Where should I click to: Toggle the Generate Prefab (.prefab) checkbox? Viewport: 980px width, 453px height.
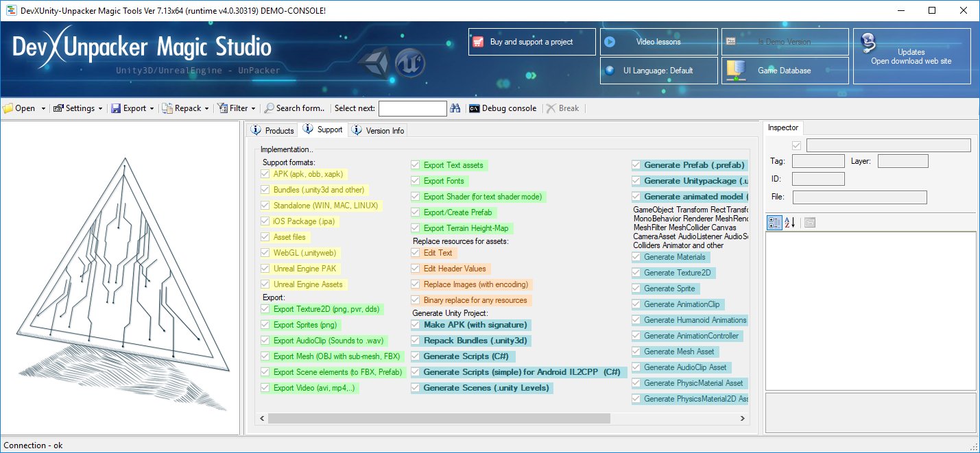coord(636,165)
